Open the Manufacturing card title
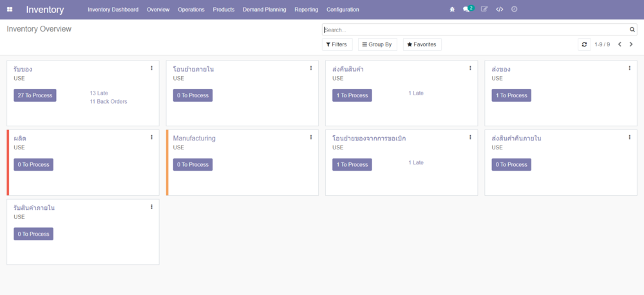The height and width of the screenshot is (295, 644). [194, 138]
